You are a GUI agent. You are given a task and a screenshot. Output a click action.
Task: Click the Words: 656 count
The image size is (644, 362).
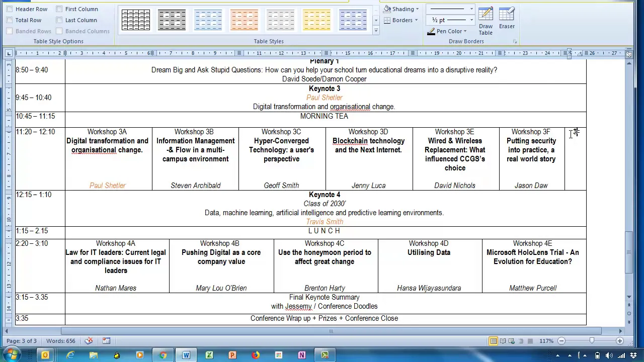(x=60, y=341)
